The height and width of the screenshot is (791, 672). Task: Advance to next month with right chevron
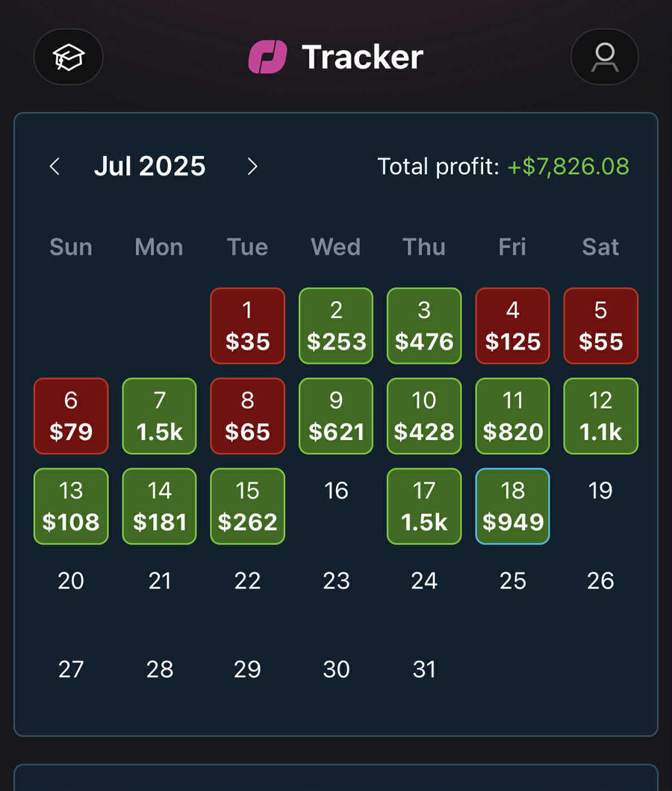pos(252,167)
